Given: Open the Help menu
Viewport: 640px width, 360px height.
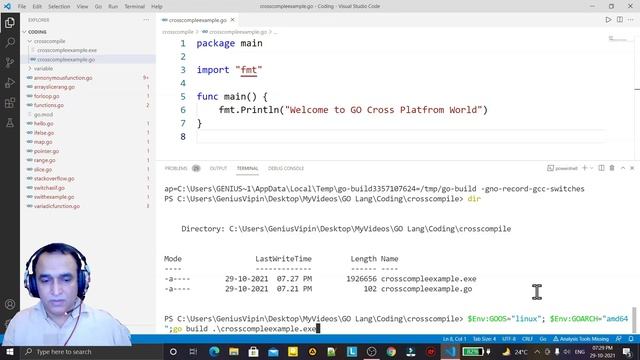Looking at the screenshot, I should pyautogui.click(x=157, y=6).
